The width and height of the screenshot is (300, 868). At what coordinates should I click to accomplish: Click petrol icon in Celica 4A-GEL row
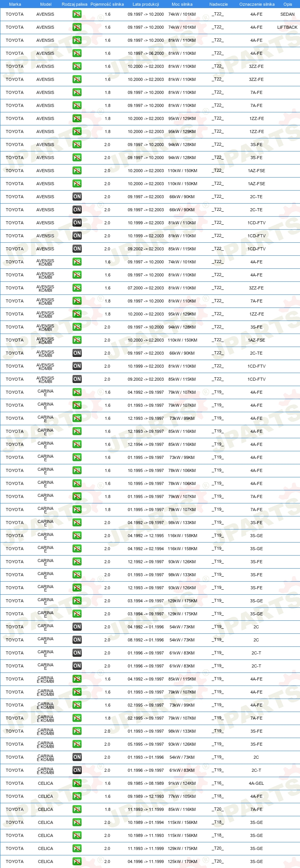click(77, 783)
